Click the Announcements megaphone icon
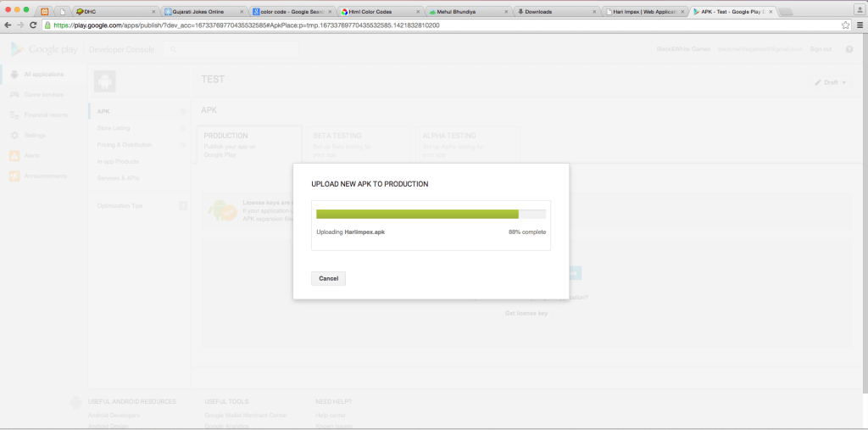The width and height of the screenshot is (868, 430). 14,176
